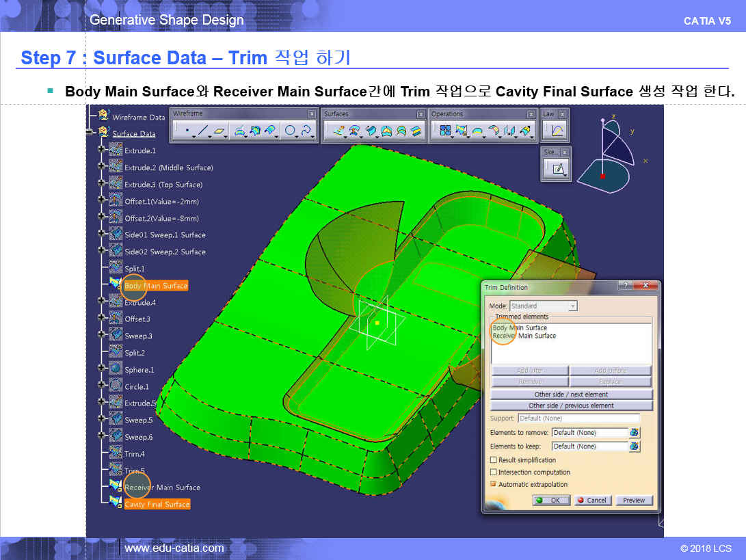Select Cavity Final Surface in the tree

click(157, 504)
